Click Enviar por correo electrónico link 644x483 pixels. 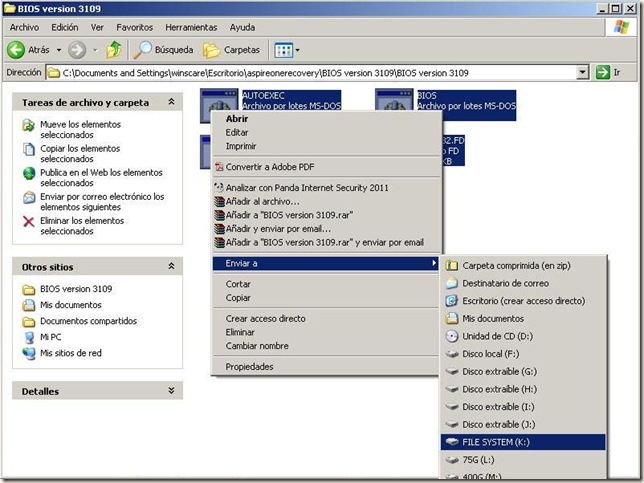102,202
